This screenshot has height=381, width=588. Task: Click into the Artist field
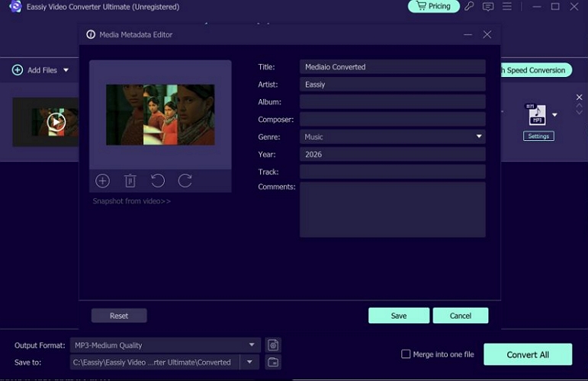pyautogui.click(x=392, y=85)
